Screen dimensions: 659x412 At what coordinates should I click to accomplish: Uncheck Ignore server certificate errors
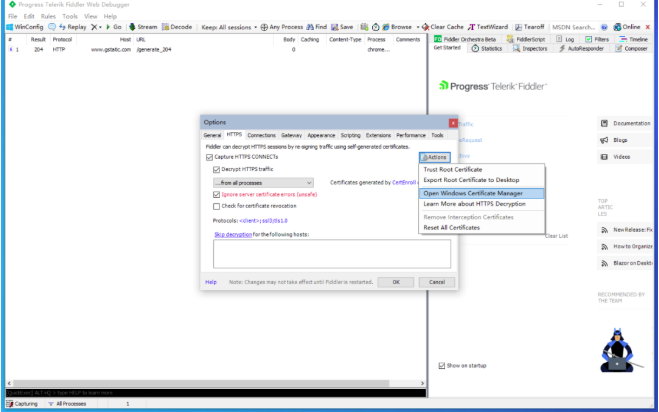(216, 195)
